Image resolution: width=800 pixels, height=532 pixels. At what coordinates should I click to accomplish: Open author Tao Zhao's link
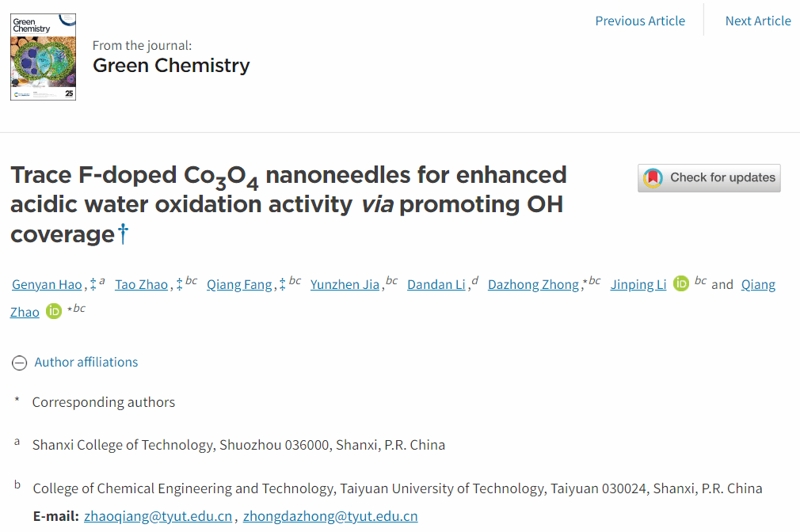[142, 285]
